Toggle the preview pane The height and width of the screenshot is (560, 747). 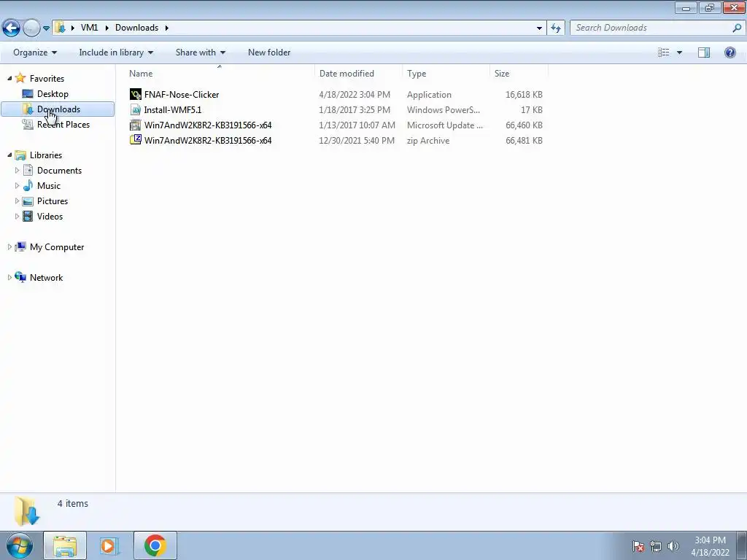coord(704,52)
